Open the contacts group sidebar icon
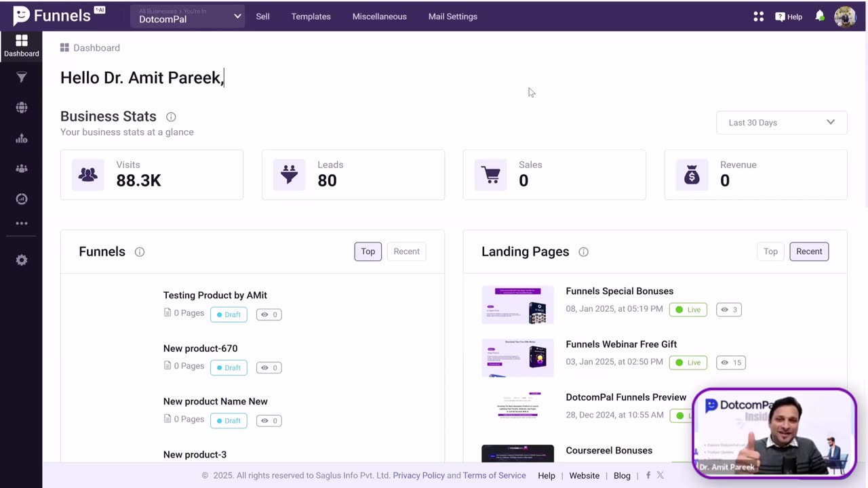868x488 pixels. [x=22, y=169]
